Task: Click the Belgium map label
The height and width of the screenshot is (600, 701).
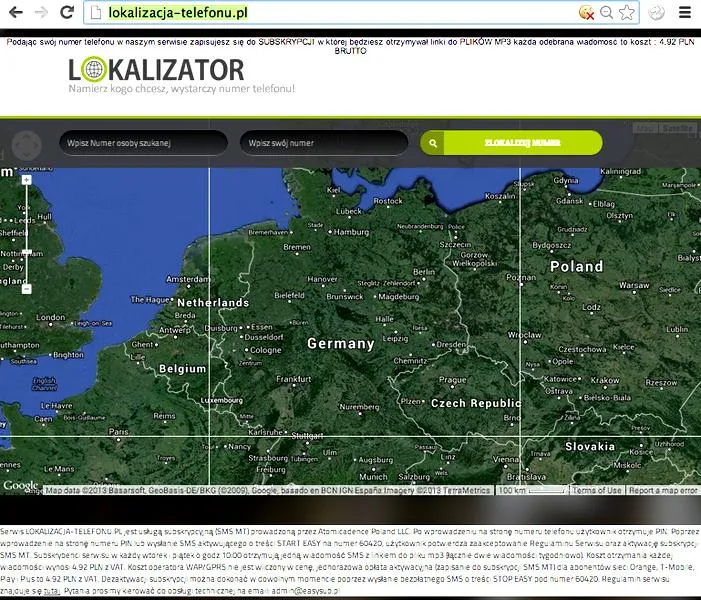Action: click(182, 369)
